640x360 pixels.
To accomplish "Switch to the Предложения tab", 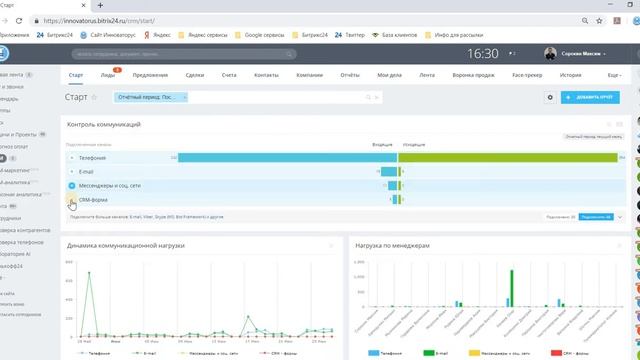I will coord(150,75).
